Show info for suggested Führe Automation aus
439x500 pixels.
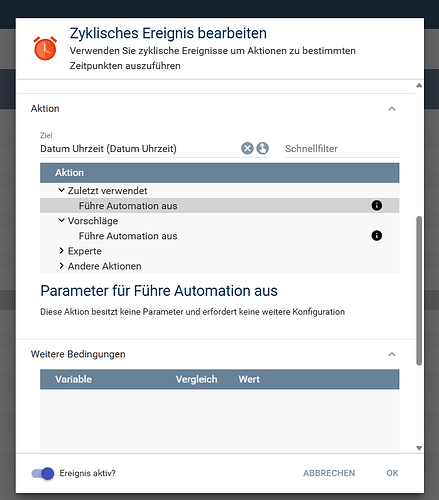click(x=377, y=236)
